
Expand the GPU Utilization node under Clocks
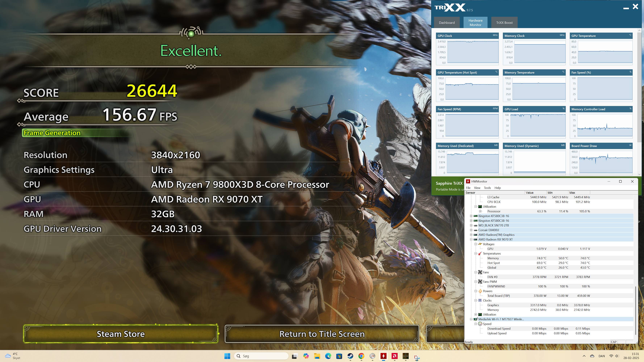pyautogui.click(x=476, y=315)
